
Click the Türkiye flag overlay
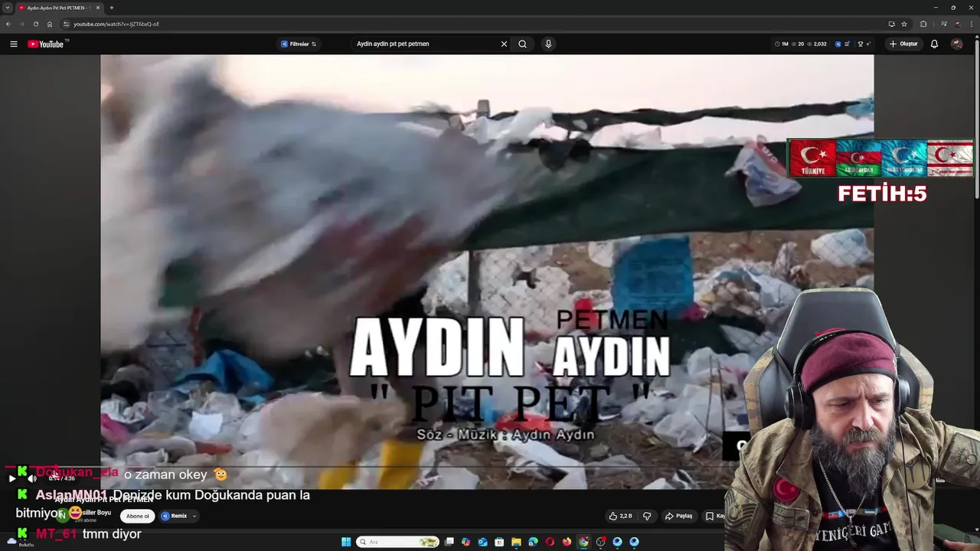tap(813, 158)
